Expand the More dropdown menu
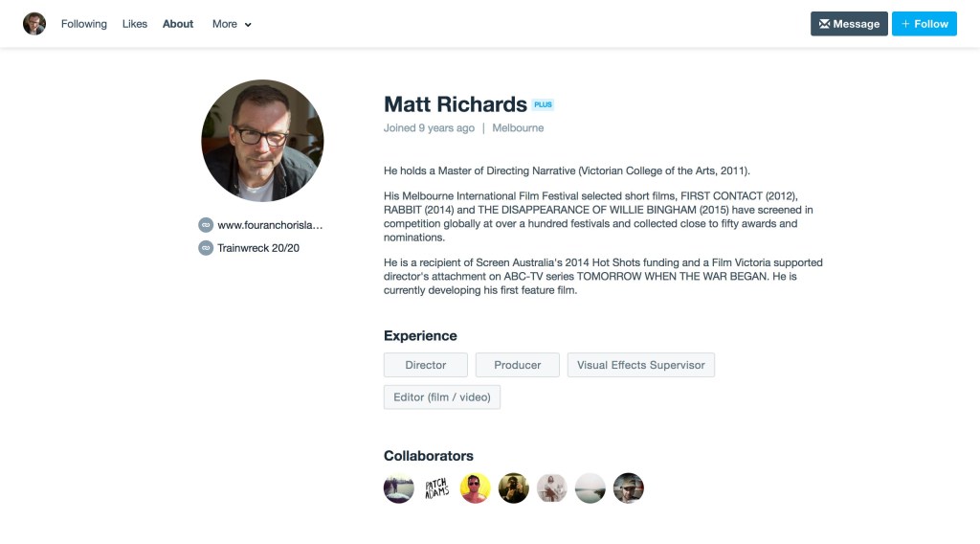The width and height of the screenshot is (980, 544). (x=232, y=24)
